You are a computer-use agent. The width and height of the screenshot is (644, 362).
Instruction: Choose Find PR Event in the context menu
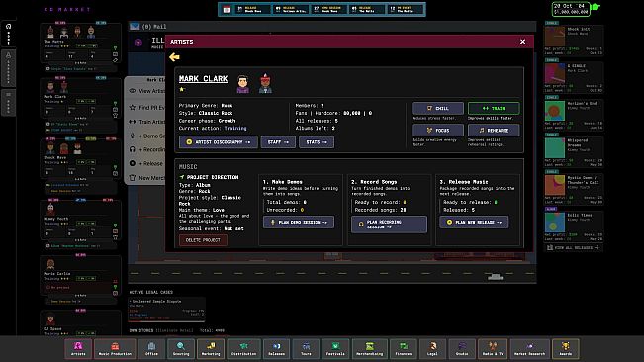pyautogui.click(x=146, y=107)
